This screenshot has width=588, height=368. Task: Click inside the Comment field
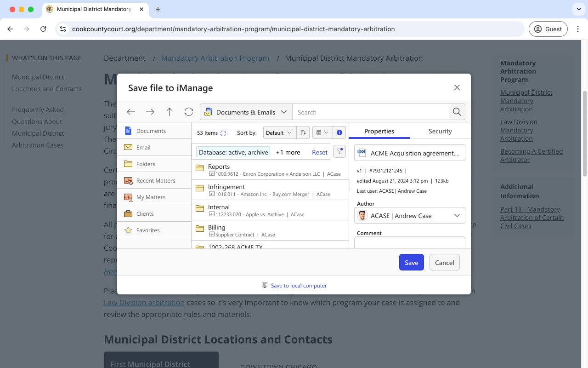coord(409,243)
